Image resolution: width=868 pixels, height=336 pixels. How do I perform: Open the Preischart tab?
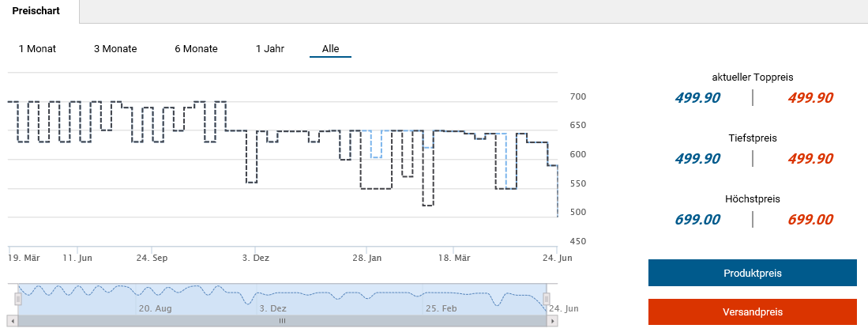[x=39, y=11]
